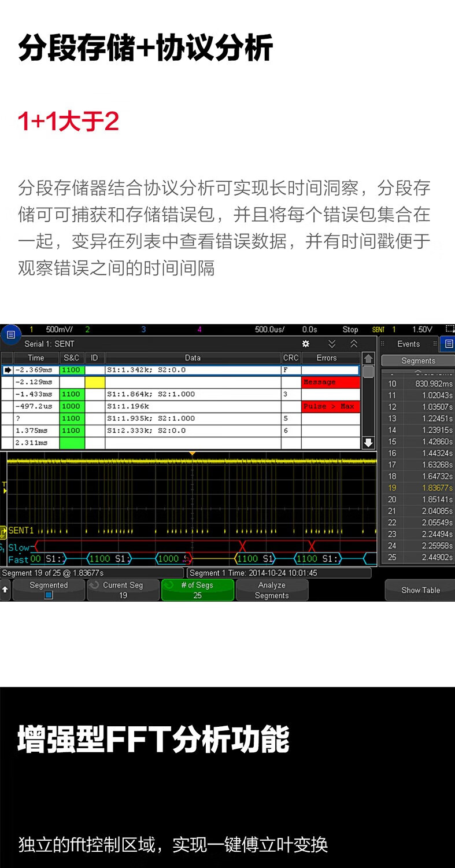Click the blue sidebar menu icon
Viewport: 455px width, 868px height.
click(448, 344)
